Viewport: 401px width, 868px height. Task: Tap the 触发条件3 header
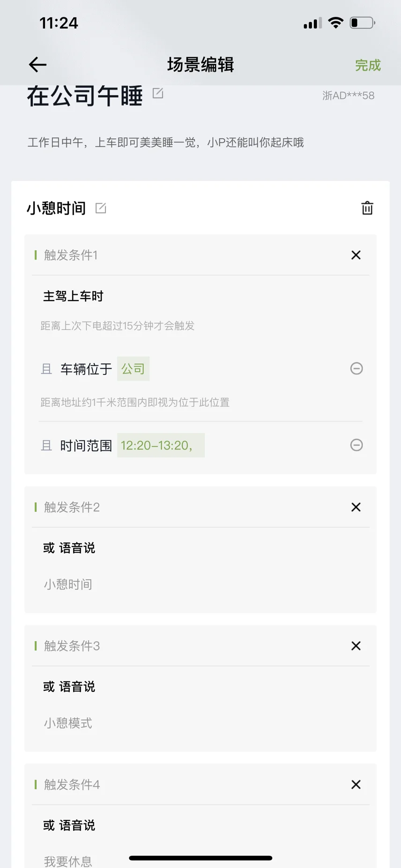(x=72, y=646)
